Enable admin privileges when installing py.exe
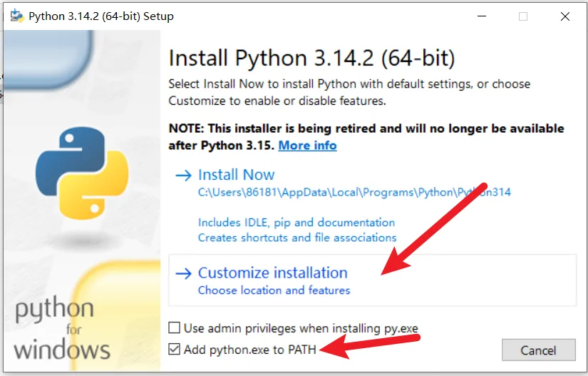The height and width of the screenshot is (376, 588). tap(175, 328)
